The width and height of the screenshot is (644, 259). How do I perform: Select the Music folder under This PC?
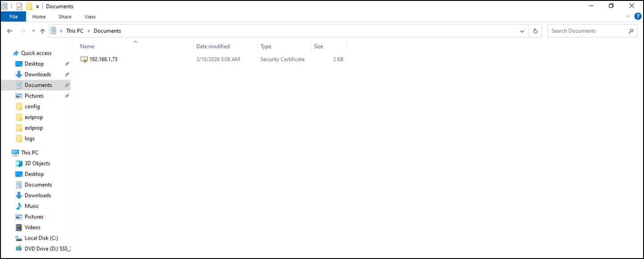[x=31, y=206]
